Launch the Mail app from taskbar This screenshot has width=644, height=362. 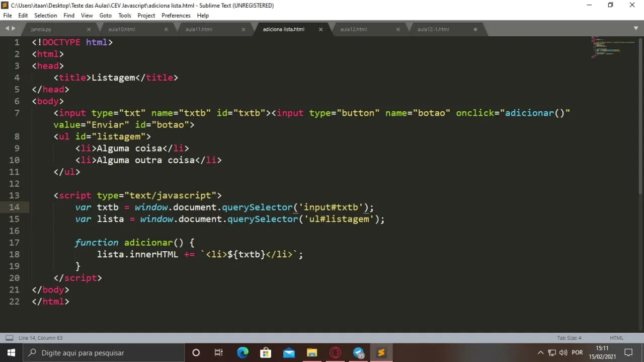[289, 352]
